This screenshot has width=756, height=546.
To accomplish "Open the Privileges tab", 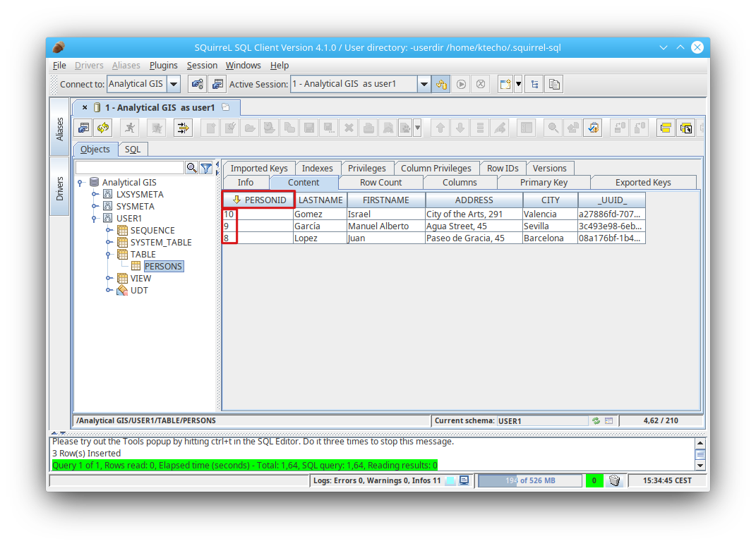I will (x=367, y=168).
